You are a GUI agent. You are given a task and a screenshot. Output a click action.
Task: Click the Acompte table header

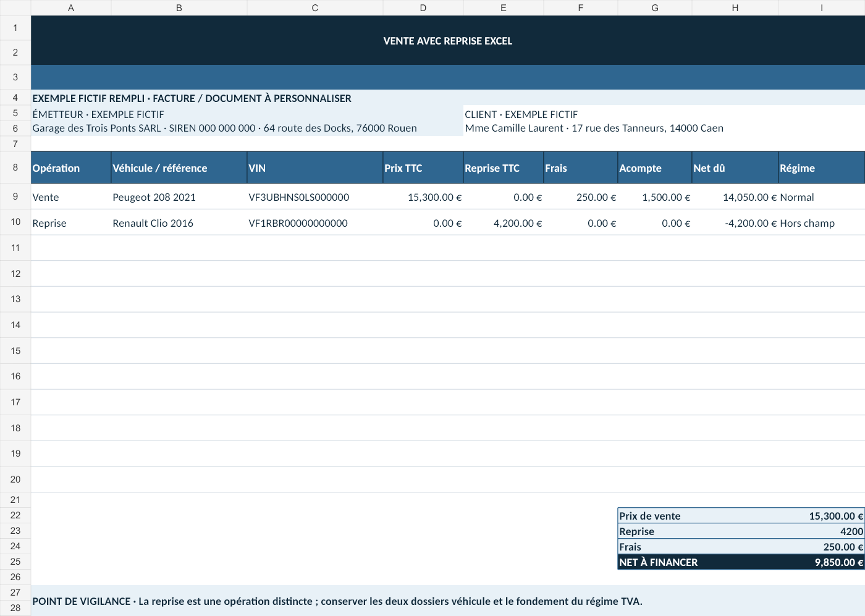[655, 168]
